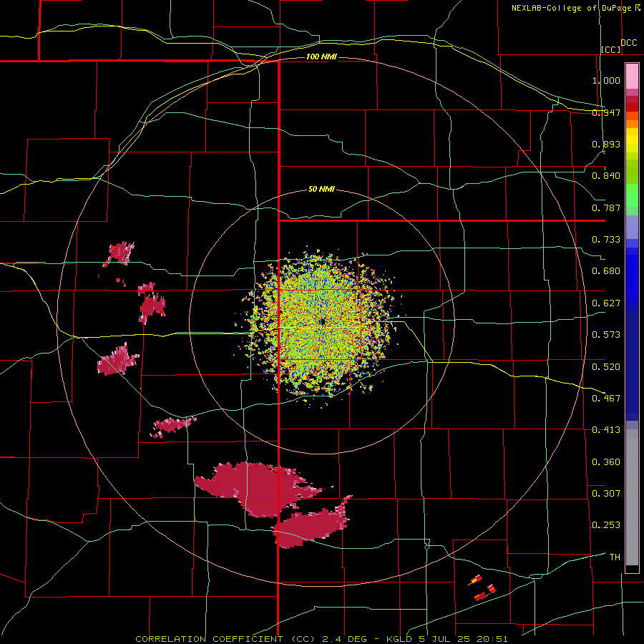Pick the light pink top segment of color scale

[x=632, y=77]
